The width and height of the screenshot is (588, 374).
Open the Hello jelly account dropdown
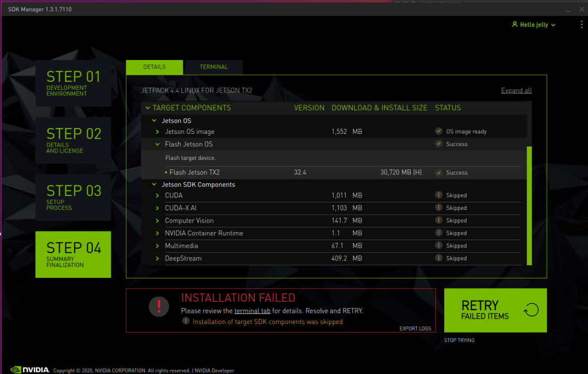(534, 25)
